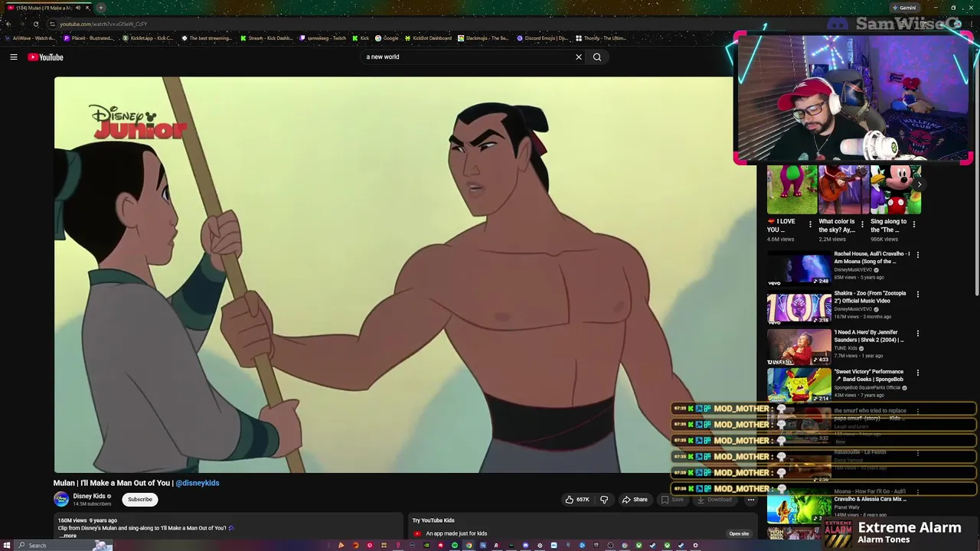Open the Kicklet.app bookmark
Image resolution: width=980 pixels, height=551 pixels.
click(148, 37)
